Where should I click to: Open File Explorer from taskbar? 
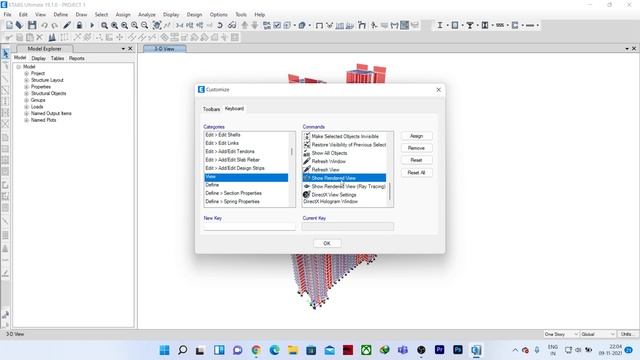click(x=293, y=350)
